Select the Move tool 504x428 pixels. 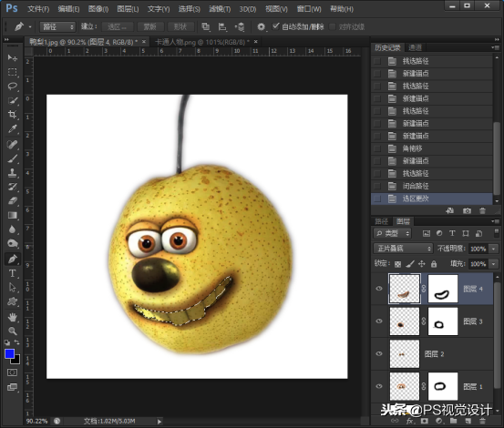click(x=12, y=57)
